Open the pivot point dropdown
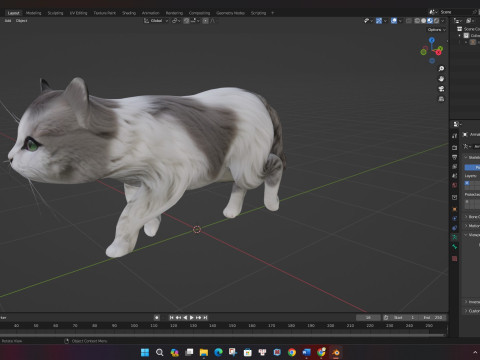480x360 pixels. (x=176, y=21)
